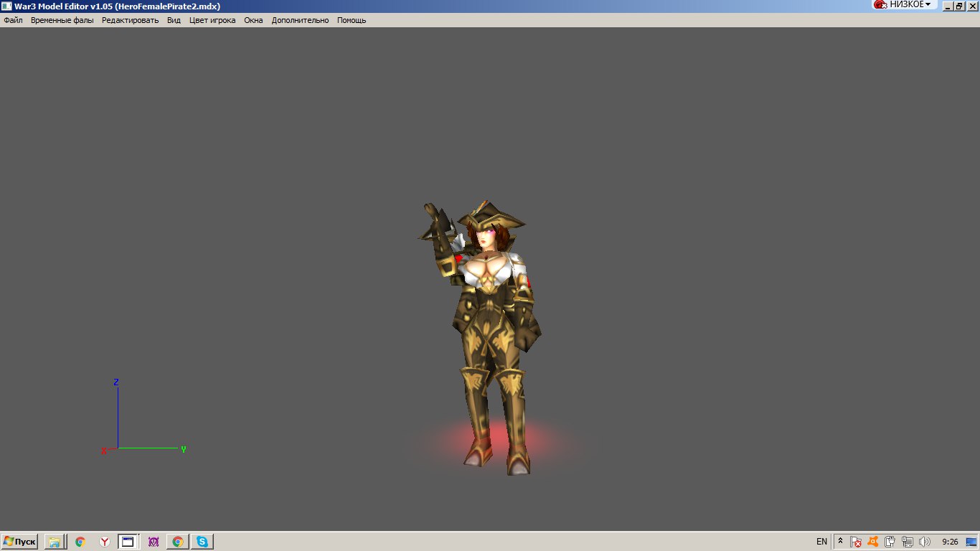Open the Файл menu
The height and width of the screenshot is (551, 980).
[x=13, y=20]
